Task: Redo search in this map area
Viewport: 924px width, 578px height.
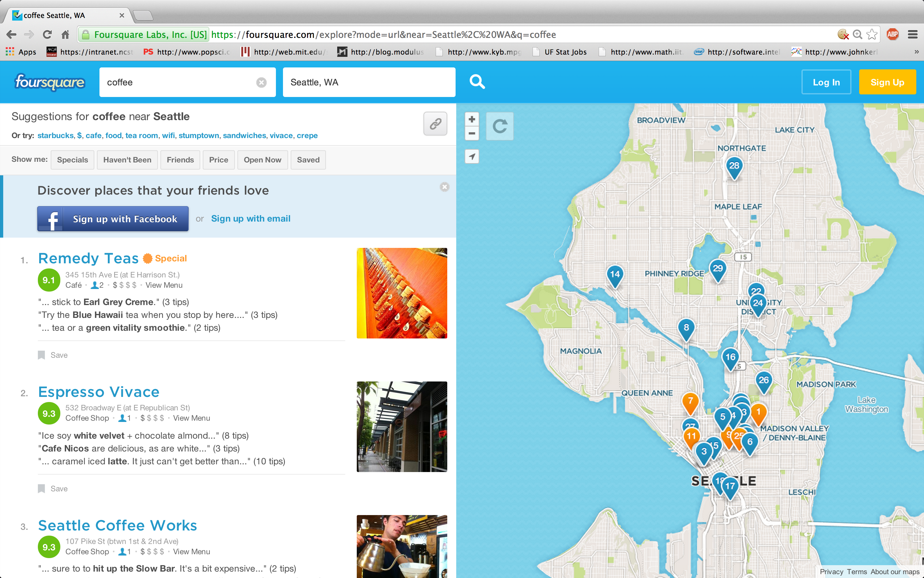Action: point(500,126)
